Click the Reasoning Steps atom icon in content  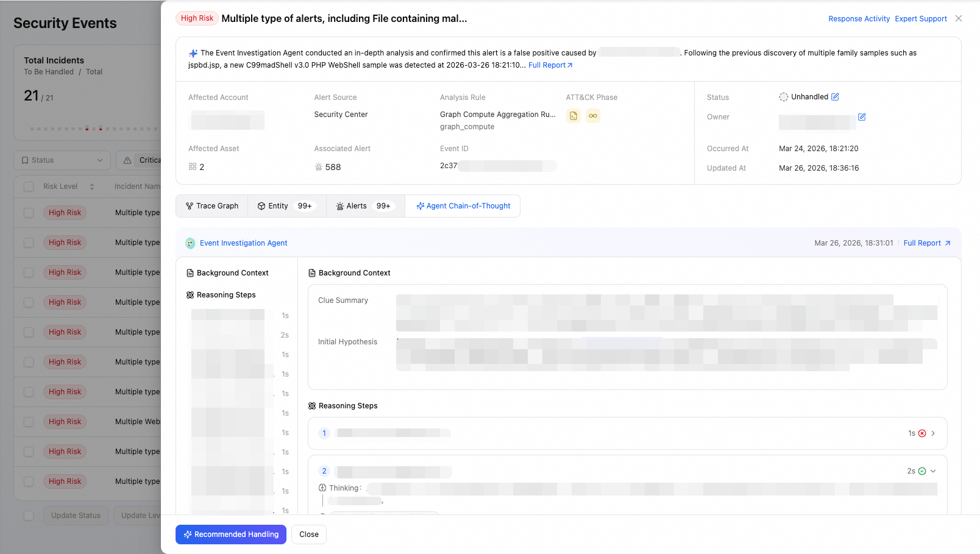click(312, 406)
